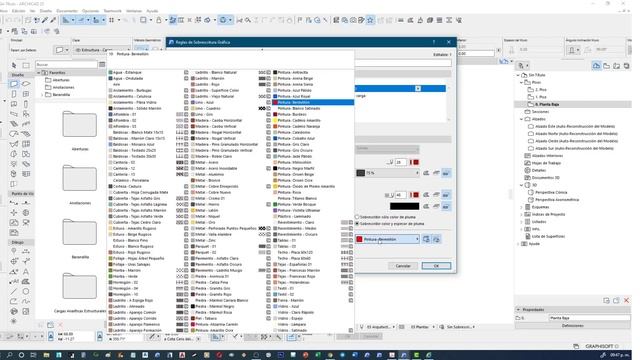Image resolution: width=640 pixels, height=360 pixels.
Task: Select the Circle tool in the toolbox
Action: tap(26, 291)
